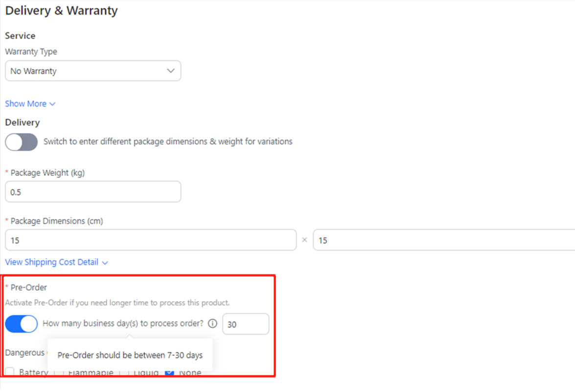Focus the first Package Dimensions field
This screenshot has width=575, height=392.
pyautogui.click(x=150, y=240)
